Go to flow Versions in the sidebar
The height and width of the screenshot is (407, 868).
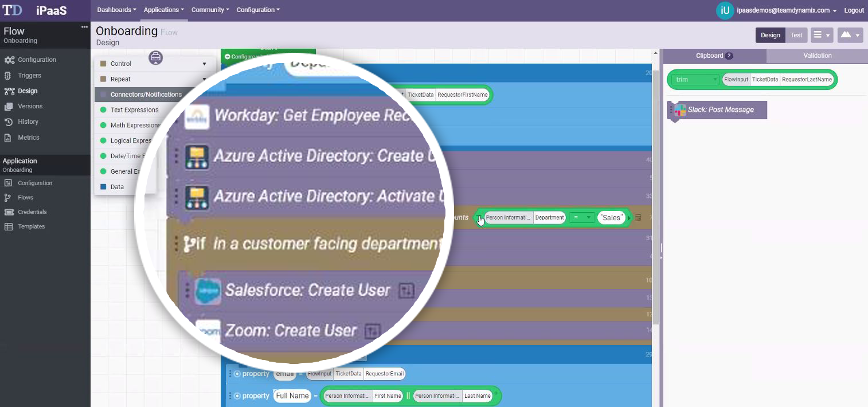pos(30,106)
